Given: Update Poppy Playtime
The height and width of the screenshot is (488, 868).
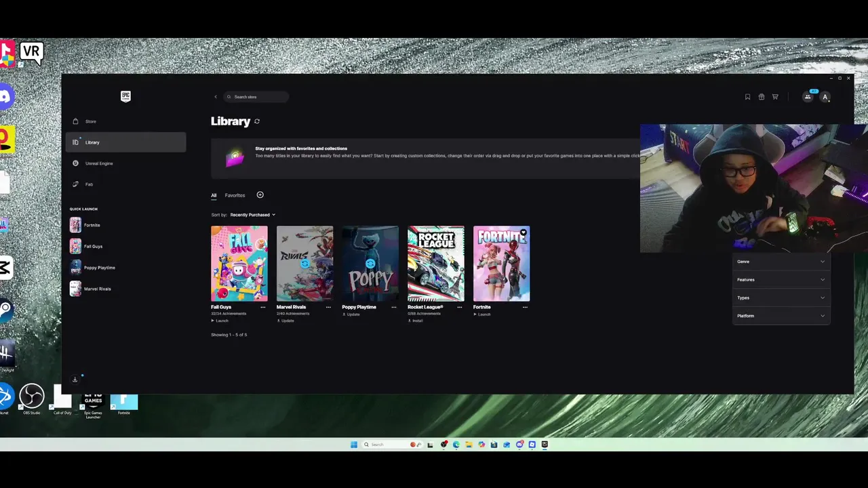Looking at the screenshot, I should point(351,314).
